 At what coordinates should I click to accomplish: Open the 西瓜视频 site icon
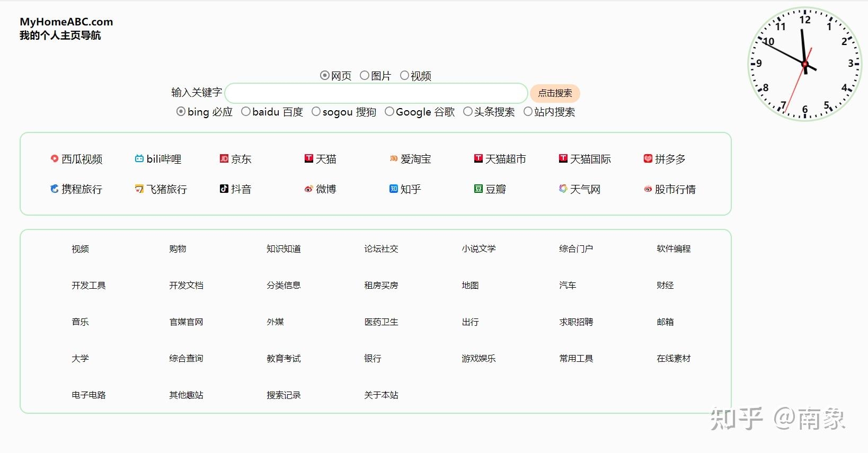[55, 158]
